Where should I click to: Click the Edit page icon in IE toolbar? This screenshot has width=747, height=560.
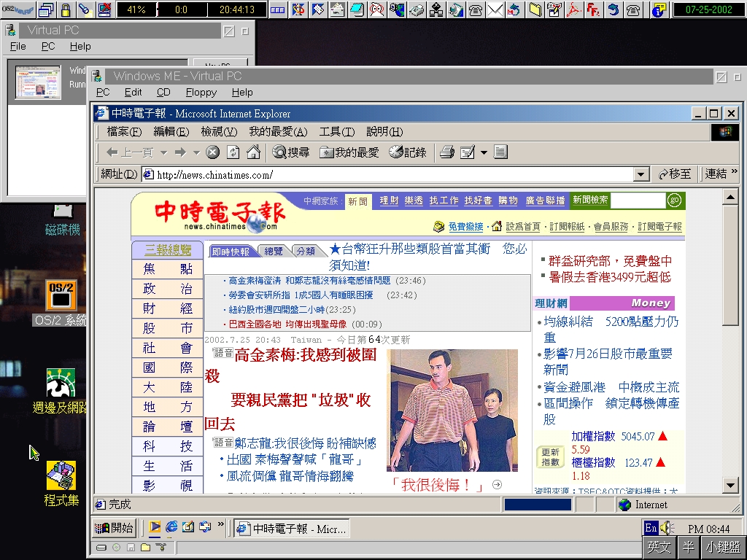[468, 152]
